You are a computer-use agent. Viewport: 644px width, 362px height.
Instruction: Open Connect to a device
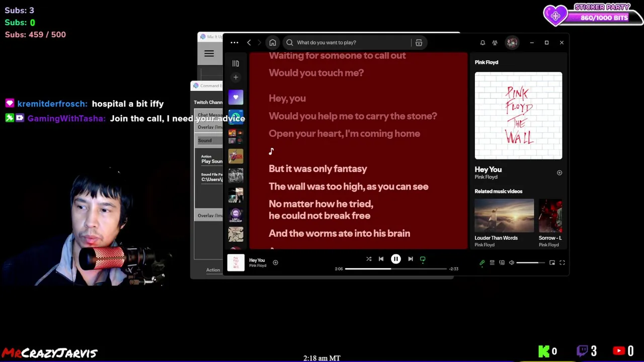coord(502,262)
